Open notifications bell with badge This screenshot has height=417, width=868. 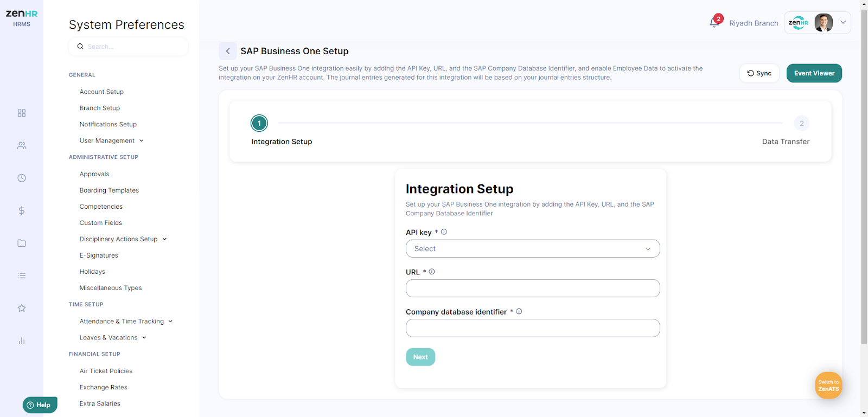coord(715,22)
